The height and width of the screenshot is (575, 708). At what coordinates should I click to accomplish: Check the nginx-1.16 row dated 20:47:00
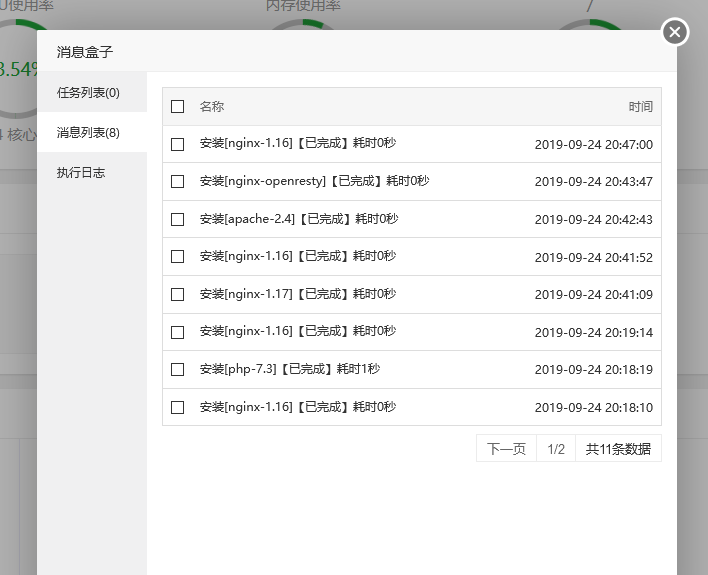click(177, 145)
